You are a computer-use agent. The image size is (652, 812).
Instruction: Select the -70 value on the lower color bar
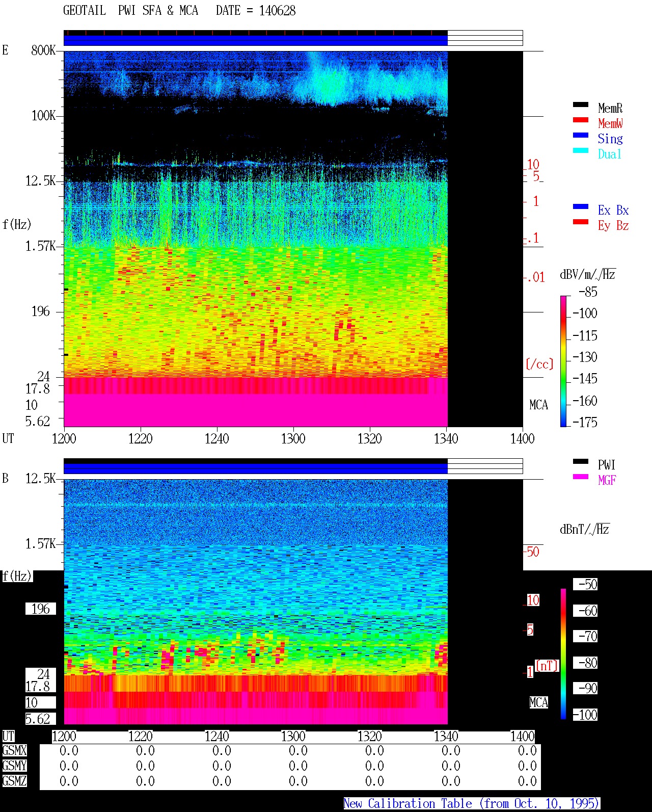[585, 636]
